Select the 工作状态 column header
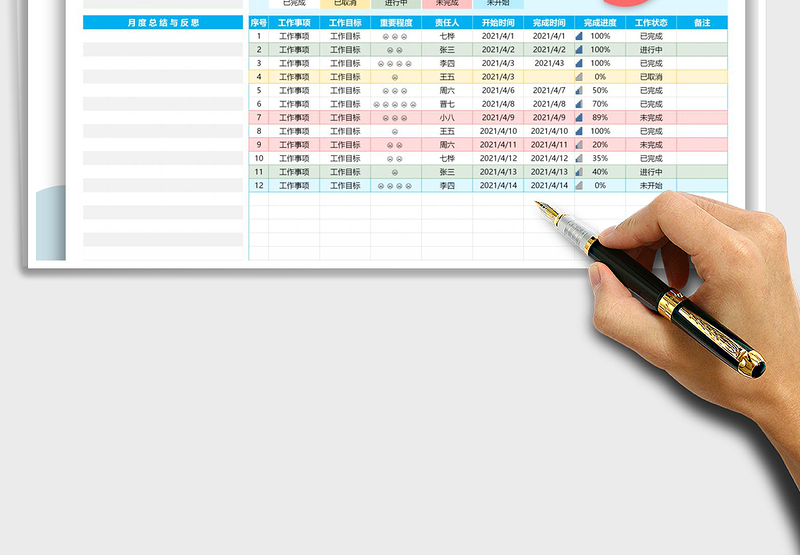800x555 pixels. (651, 22)
